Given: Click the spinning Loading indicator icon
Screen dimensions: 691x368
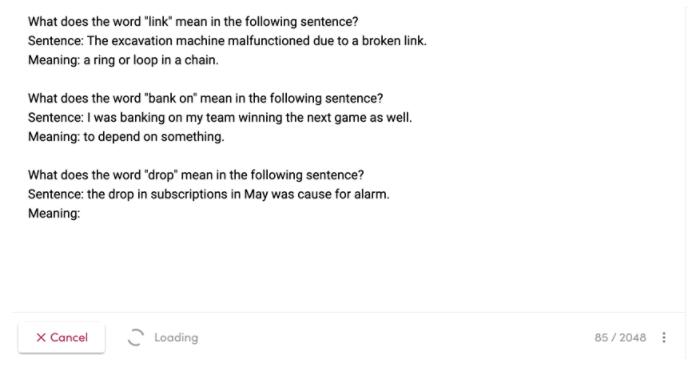Looking at the screenshot, I should 136,338.
